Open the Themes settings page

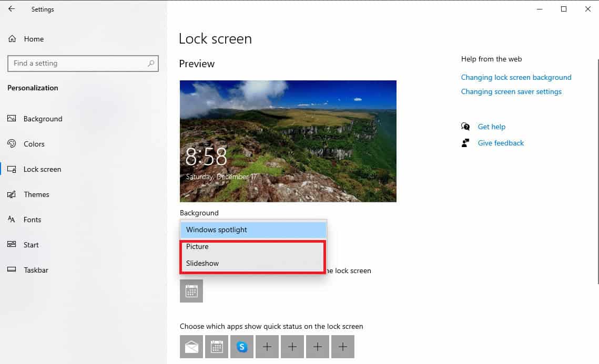(28, 194)
